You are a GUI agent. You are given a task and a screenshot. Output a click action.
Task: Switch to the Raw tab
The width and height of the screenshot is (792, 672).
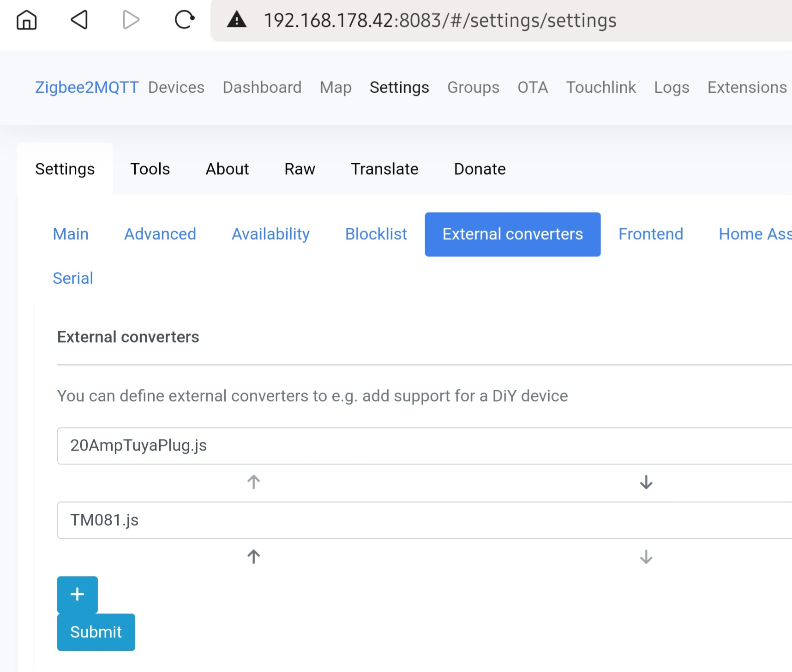[x=299, y=169]
